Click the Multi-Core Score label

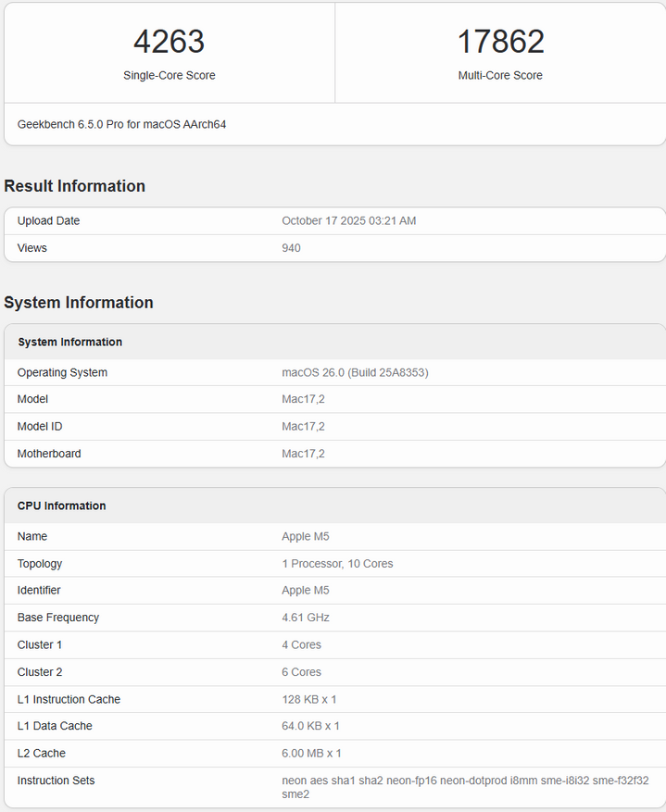(x=500, y=75)
